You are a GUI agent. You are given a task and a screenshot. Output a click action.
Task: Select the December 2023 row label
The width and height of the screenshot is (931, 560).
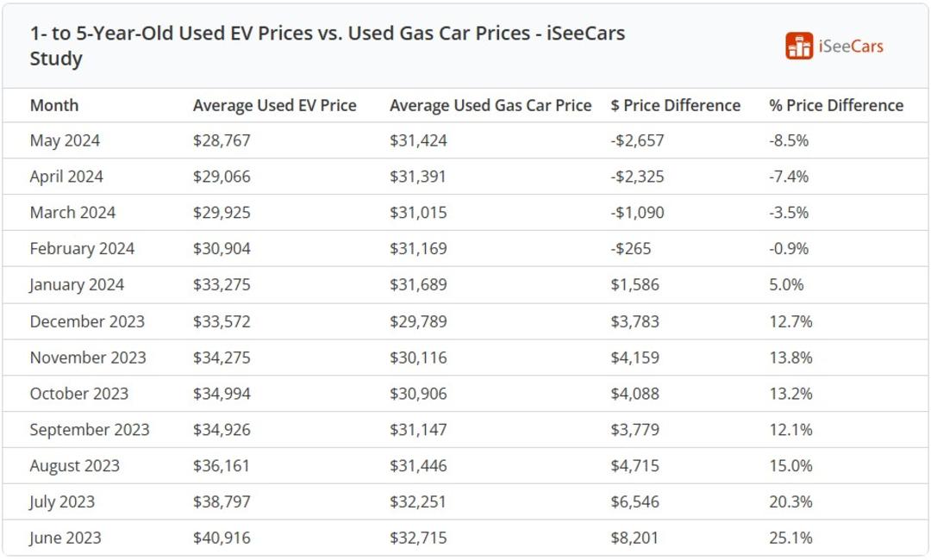tap(87, 321)
